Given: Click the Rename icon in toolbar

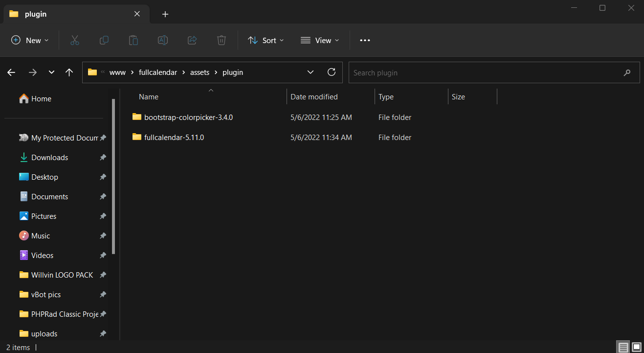Looking at the screenshot, I should (163, 40).
